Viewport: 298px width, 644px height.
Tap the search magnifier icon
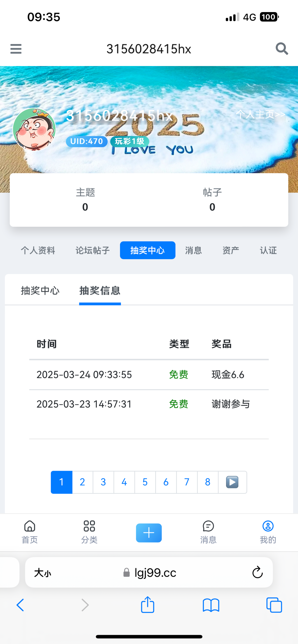tap(282, 49)
